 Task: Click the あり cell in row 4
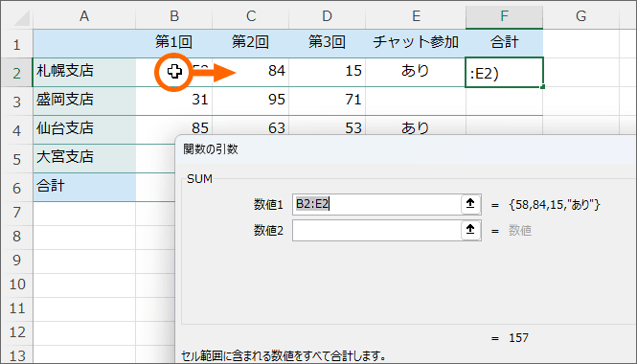tap(416, 125)
